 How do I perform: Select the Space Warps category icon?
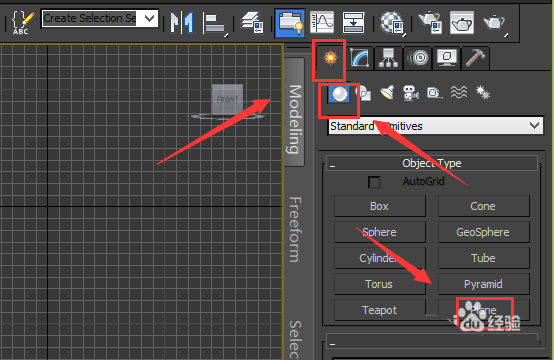[x=459, y=93]
